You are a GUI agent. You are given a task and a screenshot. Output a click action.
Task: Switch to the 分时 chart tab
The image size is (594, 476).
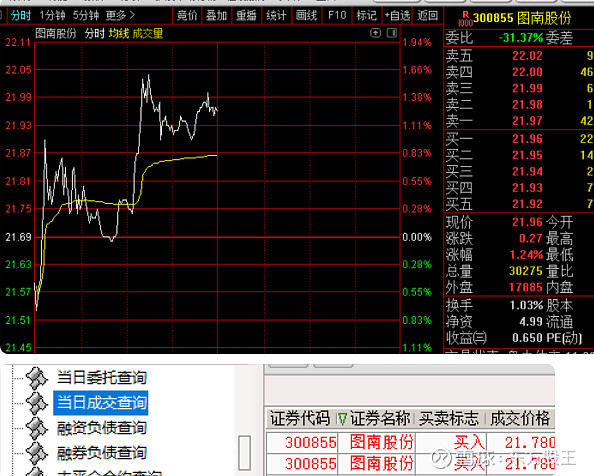click(x=21, y=16)
